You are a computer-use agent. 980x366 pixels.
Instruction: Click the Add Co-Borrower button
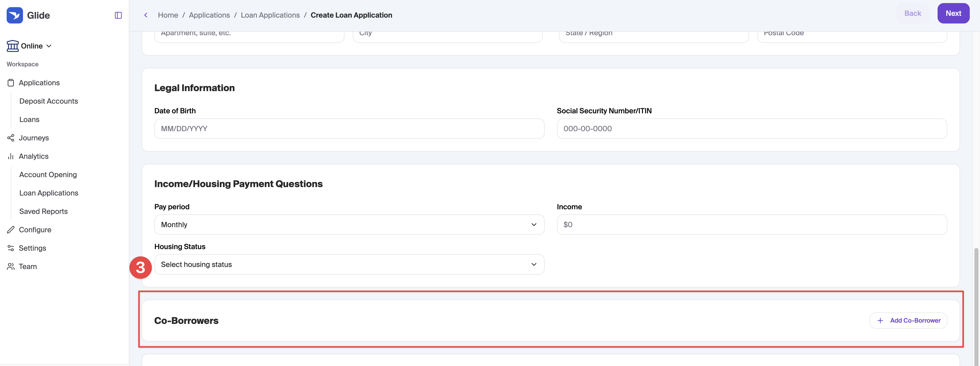click(908, 320)
